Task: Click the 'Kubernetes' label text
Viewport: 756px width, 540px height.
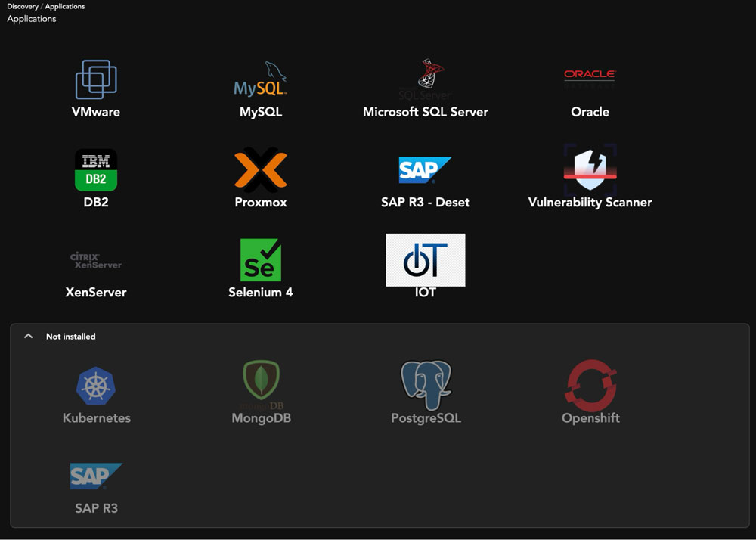Action: point(97,417)
